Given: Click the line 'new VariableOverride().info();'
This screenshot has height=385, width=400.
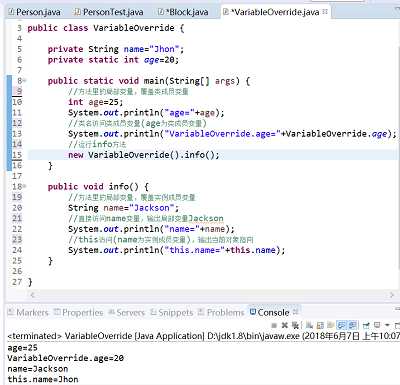Looking at the screenshot, I should (x=144, y=155).
